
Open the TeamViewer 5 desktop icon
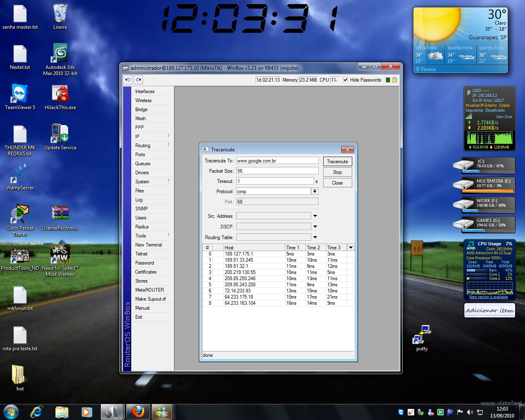[x=20, y=97]
